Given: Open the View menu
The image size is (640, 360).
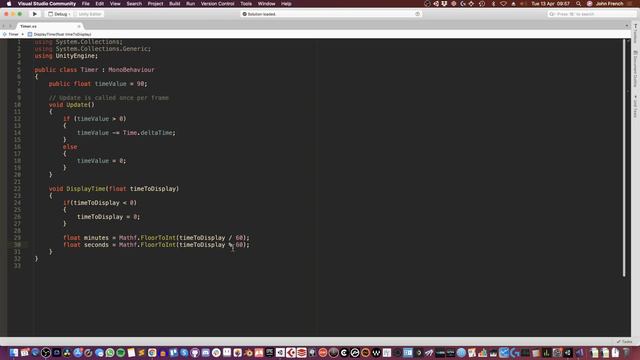Looking at the screenshot, I should (x=115, y=4).
